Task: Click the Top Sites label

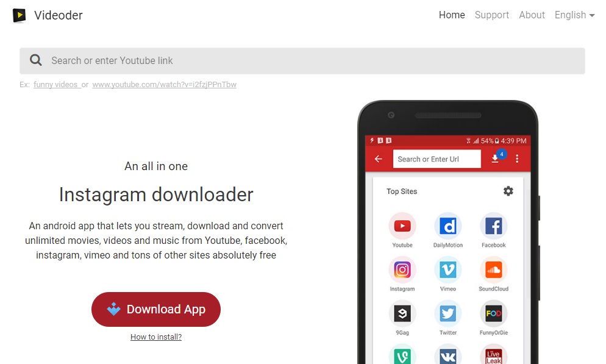Action: click(402, 191)
